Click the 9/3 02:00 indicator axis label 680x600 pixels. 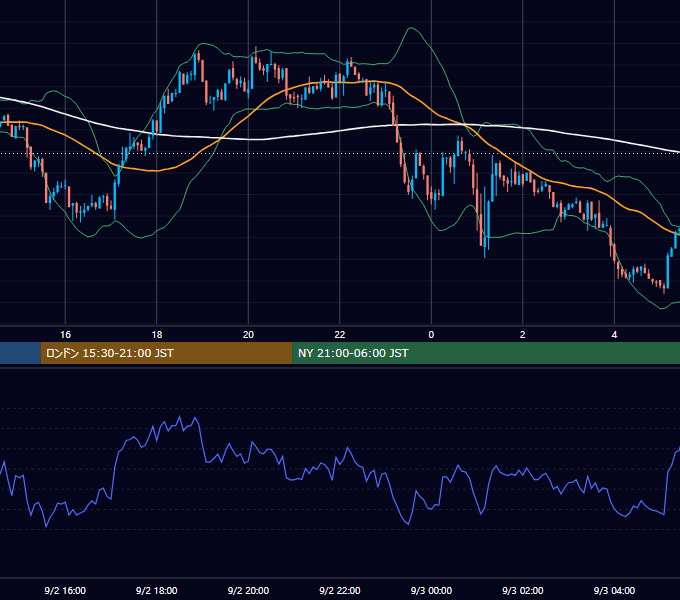click(x=523, y=590)
